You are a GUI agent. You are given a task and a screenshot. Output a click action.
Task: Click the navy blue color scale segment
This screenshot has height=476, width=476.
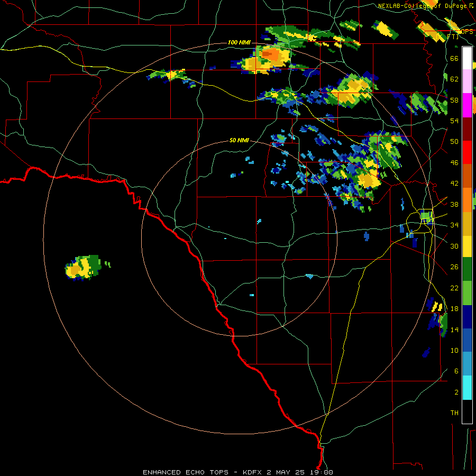(467, 317)
